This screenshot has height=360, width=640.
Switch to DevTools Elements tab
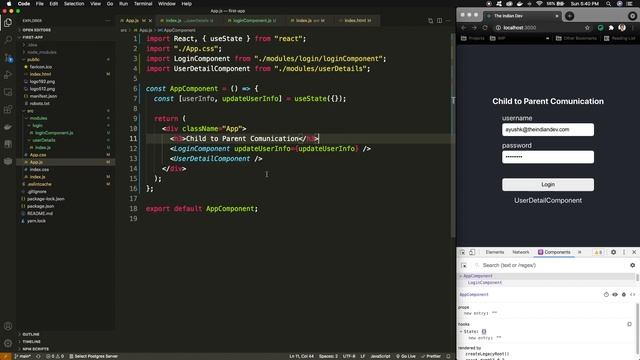(x=495, y=252)
